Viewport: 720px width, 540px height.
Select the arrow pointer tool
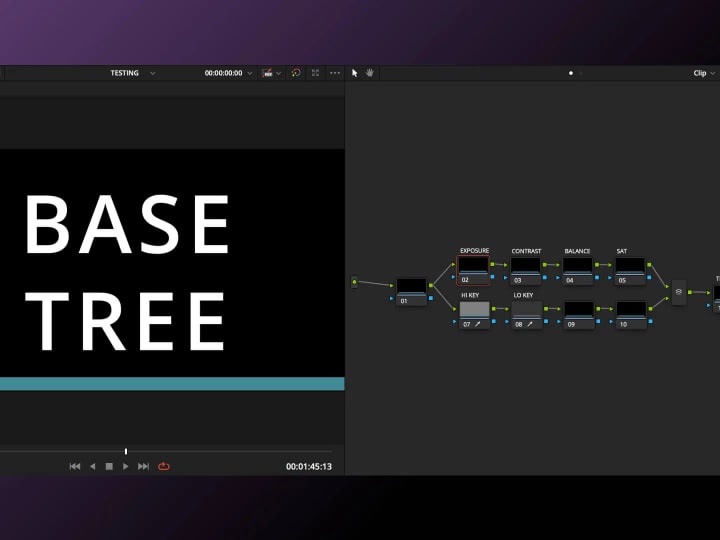point(354,73)
